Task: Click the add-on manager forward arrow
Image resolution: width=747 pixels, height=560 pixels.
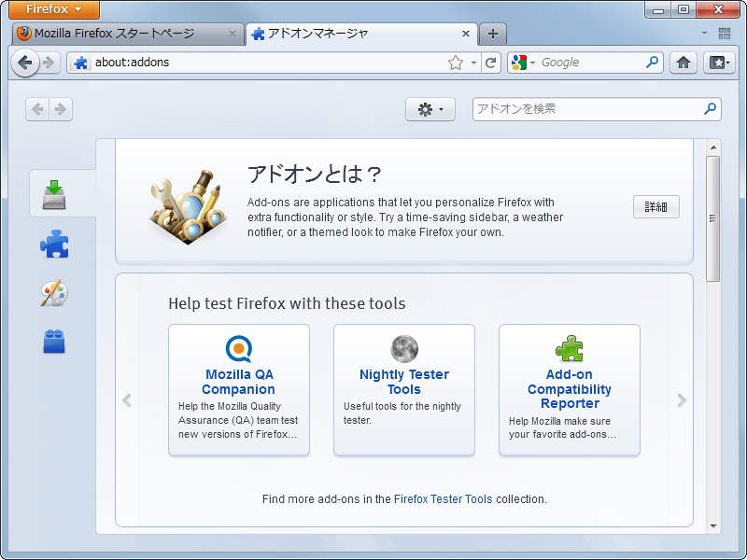Action: [x=61, y=109]
